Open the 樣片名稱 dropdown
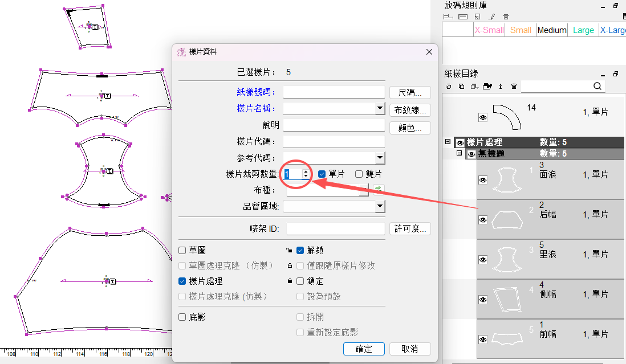 tap(380, 108)
